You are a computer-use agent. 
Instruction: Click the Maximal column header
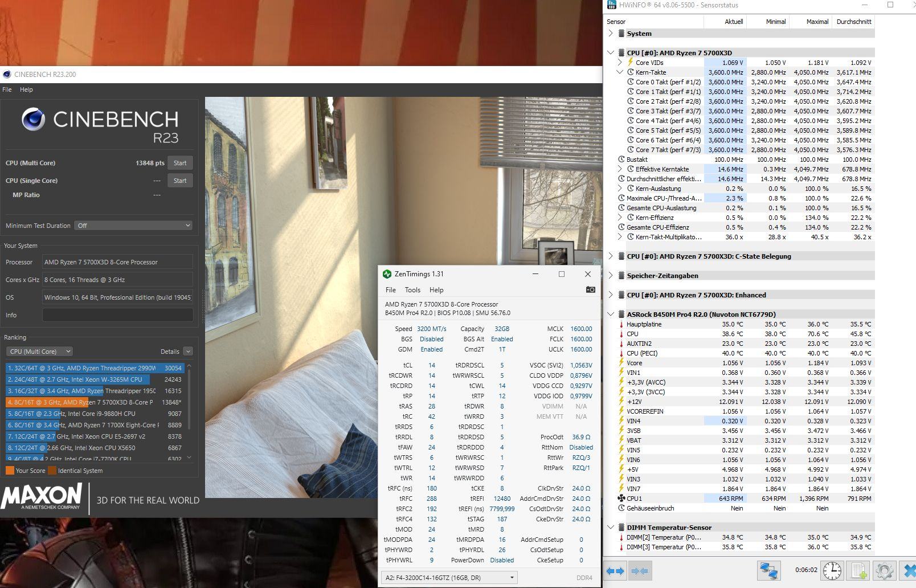coord(811,22)
